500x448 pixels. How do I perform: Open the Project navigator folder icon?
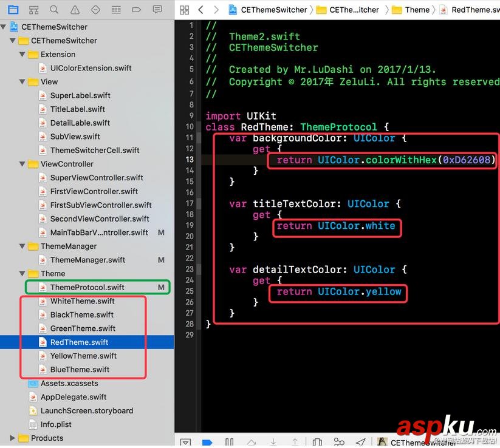[x=13, y=10]
